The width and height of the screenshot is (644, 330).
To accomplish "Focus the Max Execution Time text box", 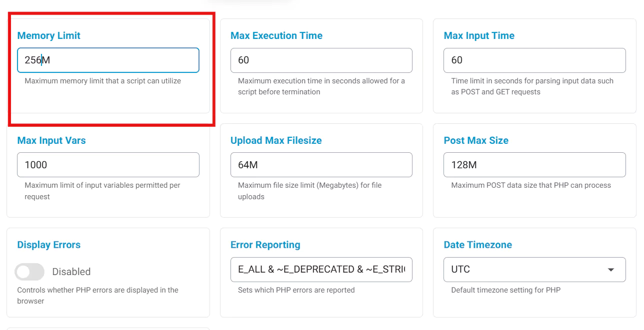I will click(321, 60).
